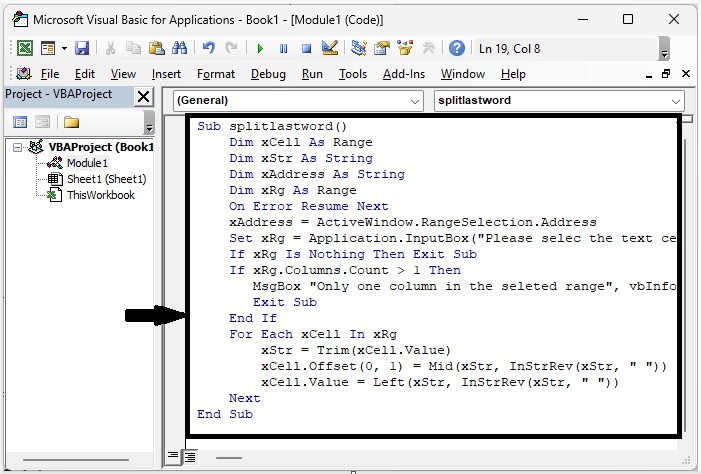
Task: Click View Code icon in Project pane
Action: coord(20,122)
